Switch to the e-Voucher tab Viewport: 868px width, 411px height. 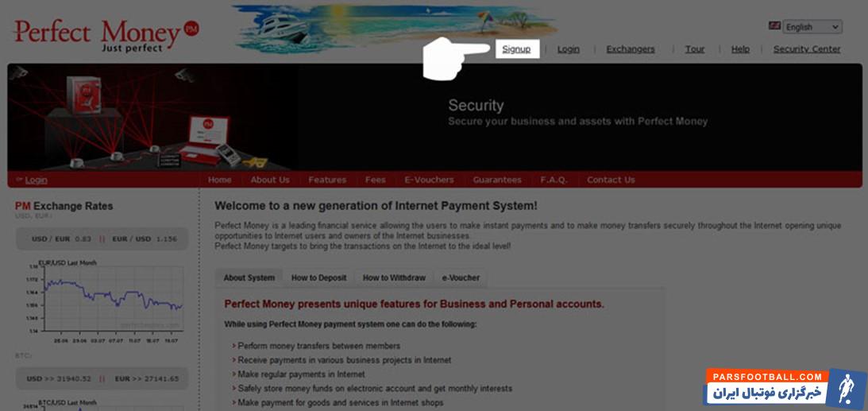point(461,278)
